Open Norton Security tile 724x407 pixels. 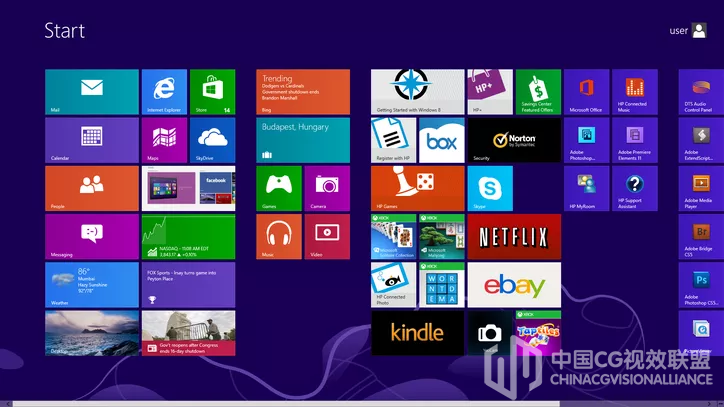point(514,140)
